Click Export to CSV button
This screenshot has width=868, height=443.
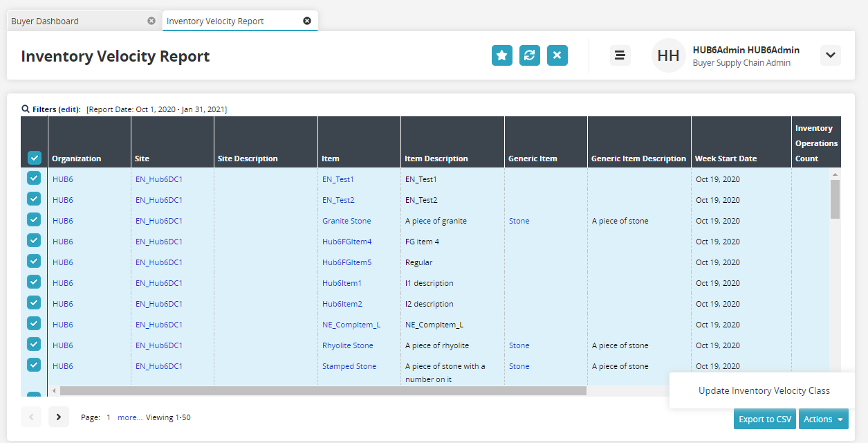(764, 419)
